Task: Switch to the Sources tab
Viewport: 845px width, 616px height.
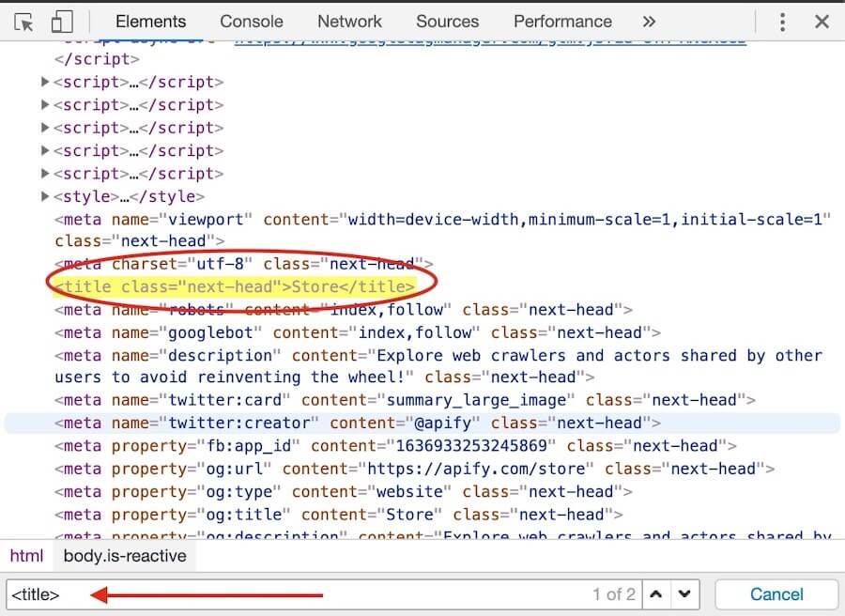Action: (447, 22)
